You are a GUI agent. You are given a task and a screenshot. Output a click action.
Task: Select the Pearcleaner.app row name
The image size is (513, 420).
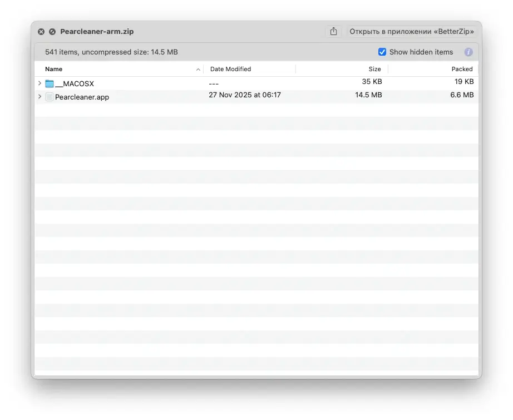click(x=82, y=97)
